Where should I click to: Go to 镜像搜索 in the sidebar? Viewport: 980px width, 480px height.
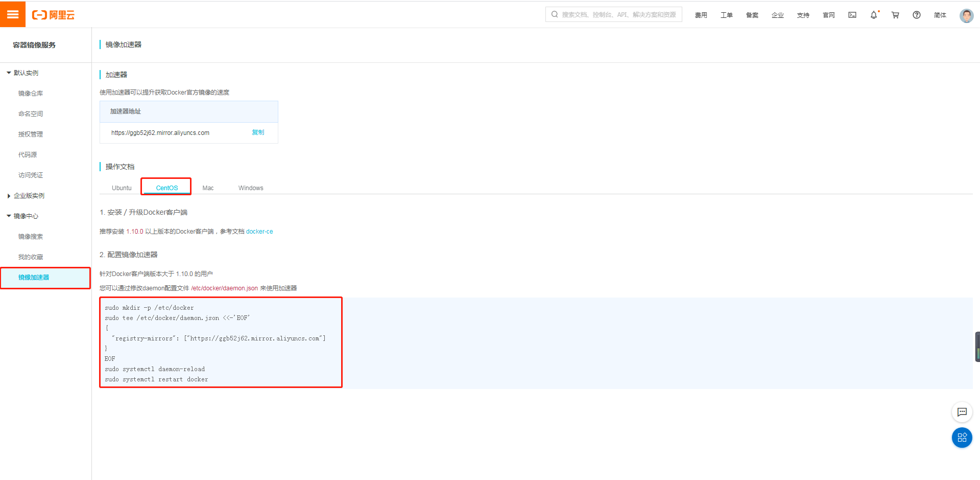click(x=31, y=237)
